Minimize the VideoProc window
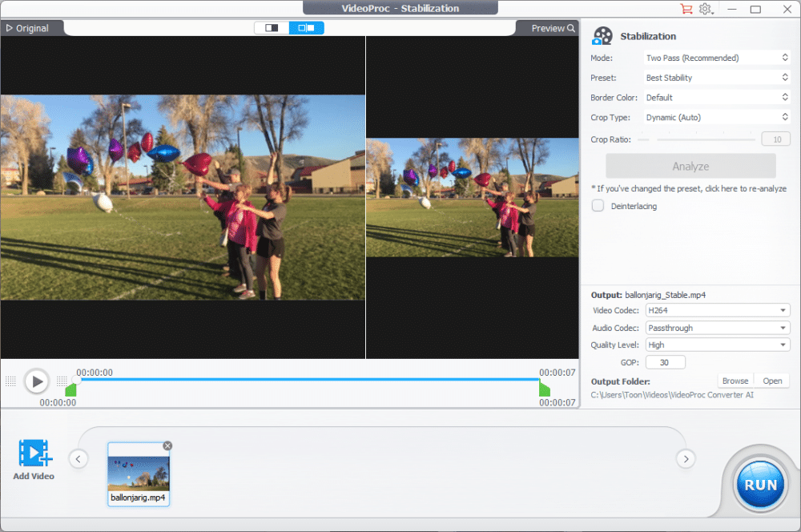The width and height of the screenshot is (801, 532). (x=732, y=9)
